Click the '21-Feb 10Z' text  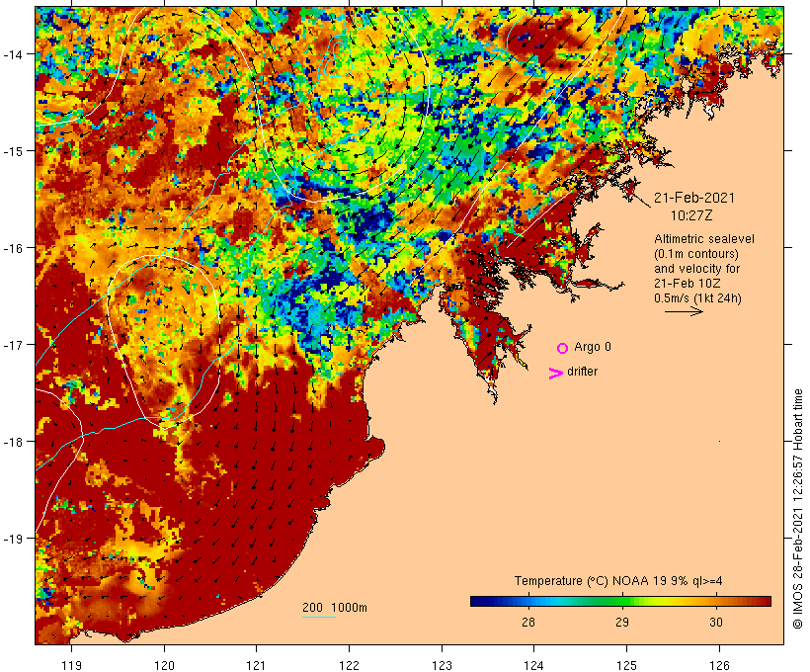688,284
